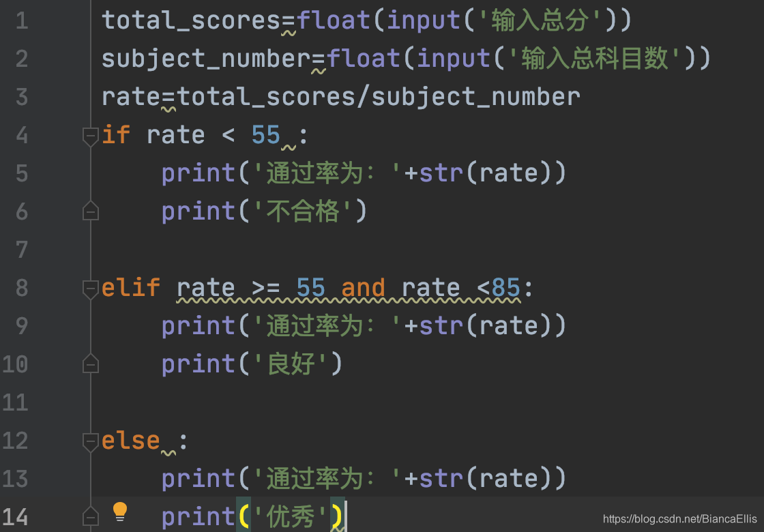Click the 'and' keyword on line 8

[364, 288]
